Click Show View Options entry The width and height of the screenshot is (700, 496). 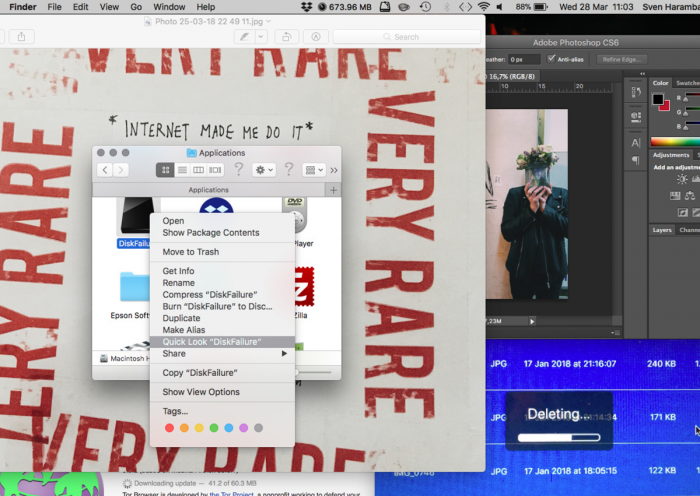coord(222,392)
